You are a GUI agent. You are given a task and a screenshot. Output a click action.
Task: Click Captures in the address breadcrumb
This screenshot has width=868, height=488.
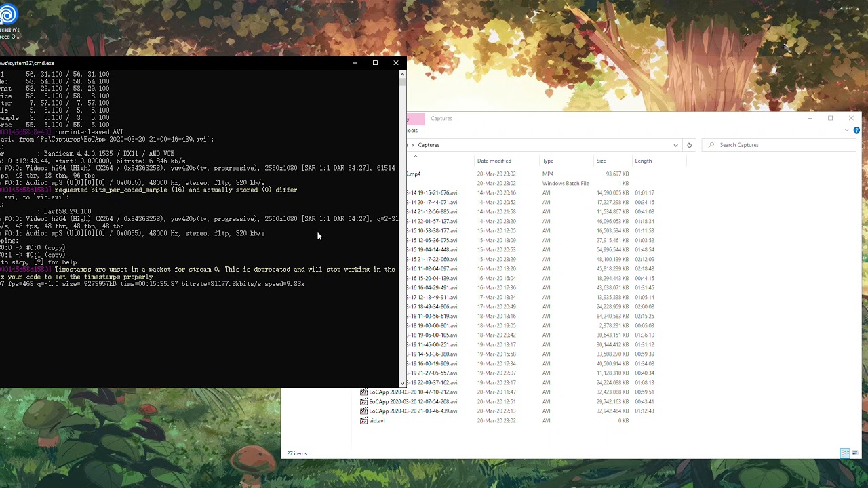pyautogui.click(x=429, y=145)
